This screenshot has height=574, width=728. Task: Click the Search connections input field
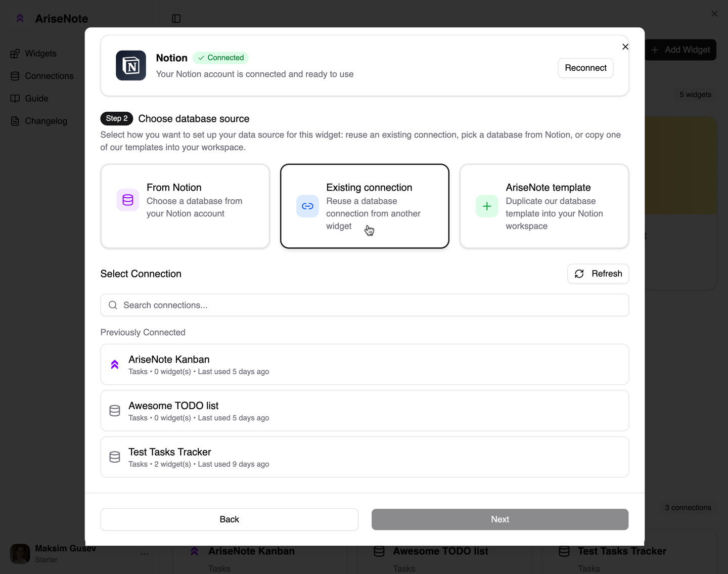coord(365,305)
